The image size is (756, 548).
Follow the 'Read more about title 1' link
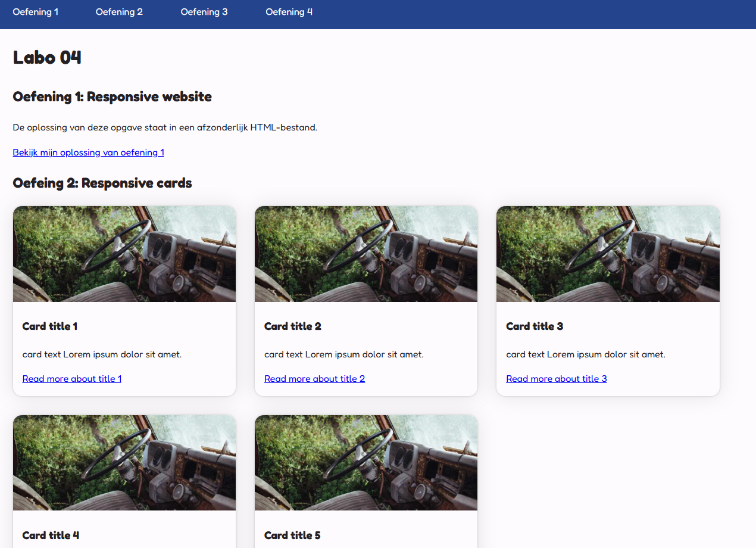click(72, 379)
